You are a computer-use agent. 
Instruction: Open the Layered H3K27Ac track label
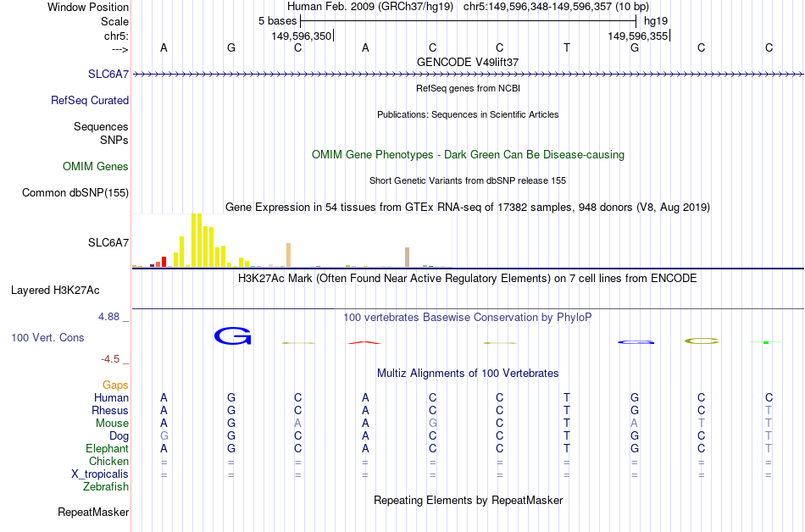tap(55, 290)
